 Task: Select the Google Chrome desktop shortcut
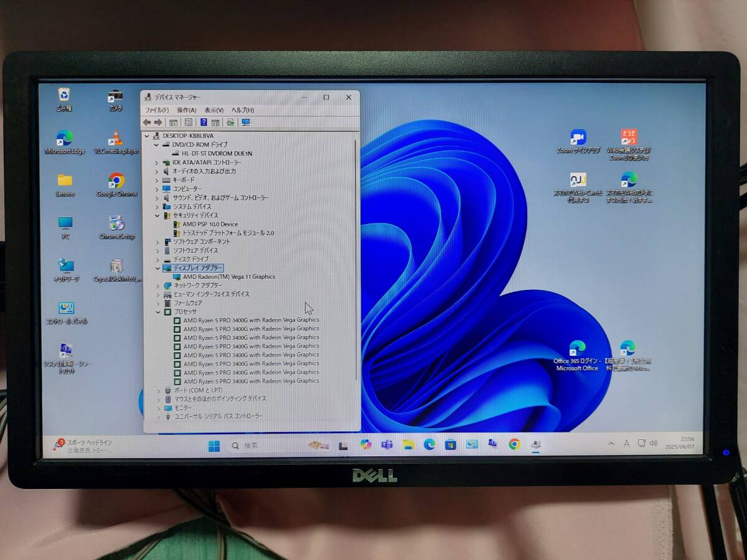point(116,185)
